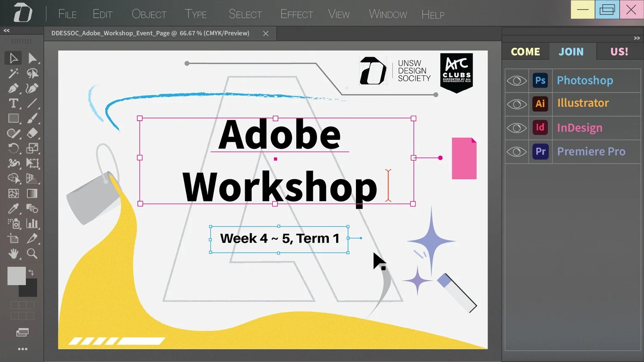Select the Pen tool

tap(13, 88)
